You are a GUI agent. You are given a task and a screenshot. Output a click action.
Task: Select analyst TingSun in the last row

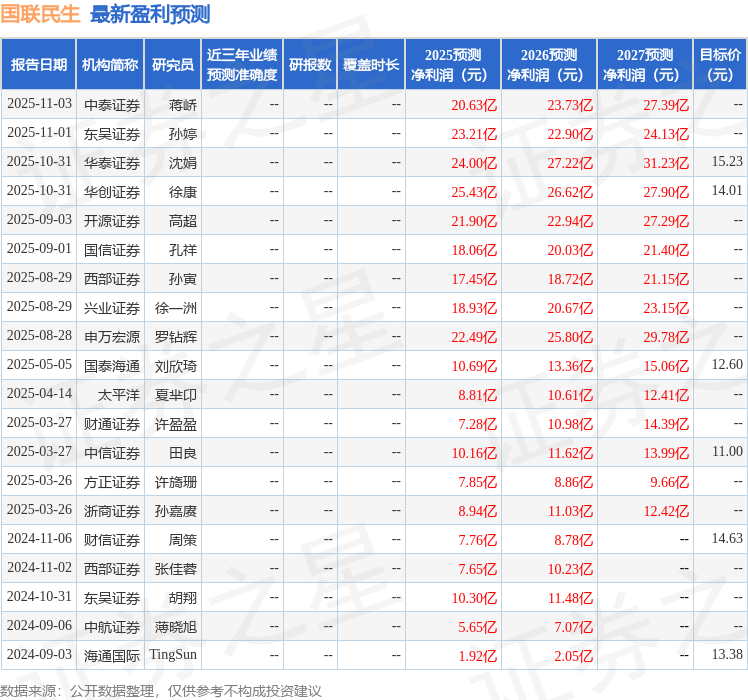pos(173,655)
